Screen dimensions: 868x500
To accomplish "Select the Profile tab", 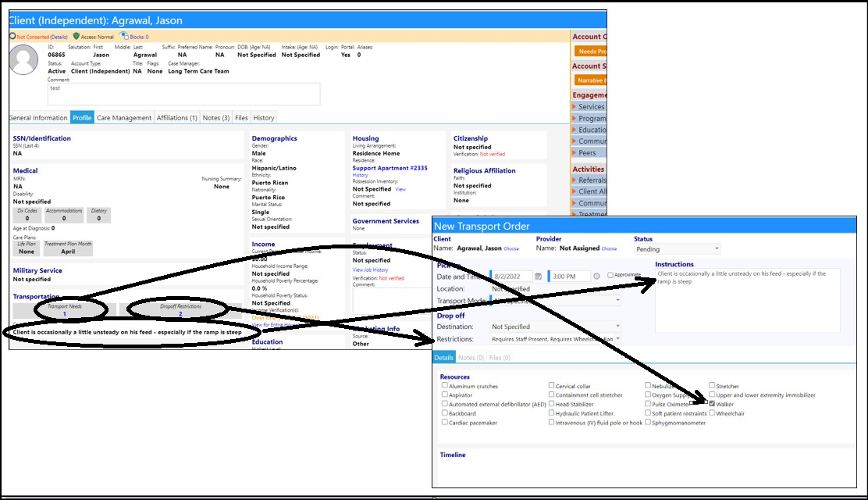I will coord(82,117).
